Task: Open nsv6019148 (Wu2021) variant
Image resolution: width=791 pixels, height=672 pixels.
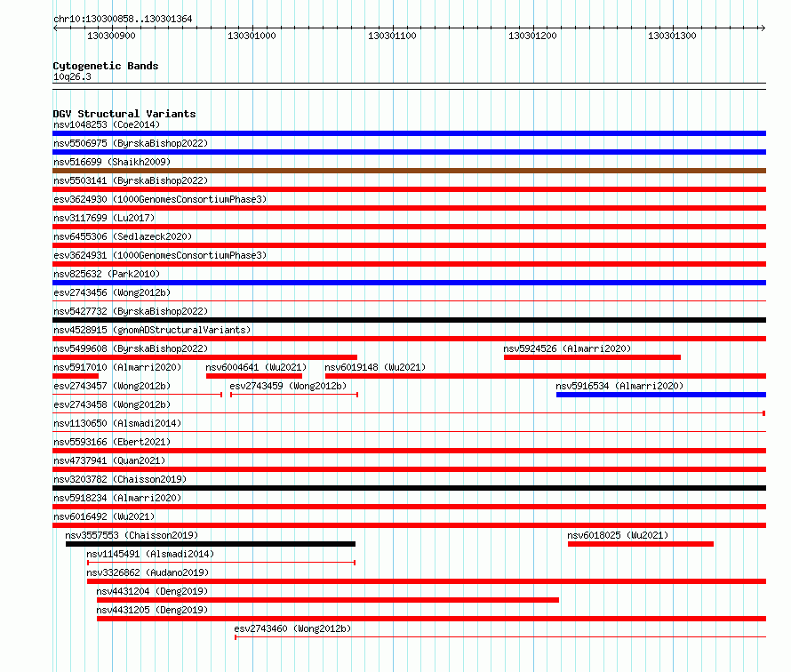Action: [x=375, y=367]
